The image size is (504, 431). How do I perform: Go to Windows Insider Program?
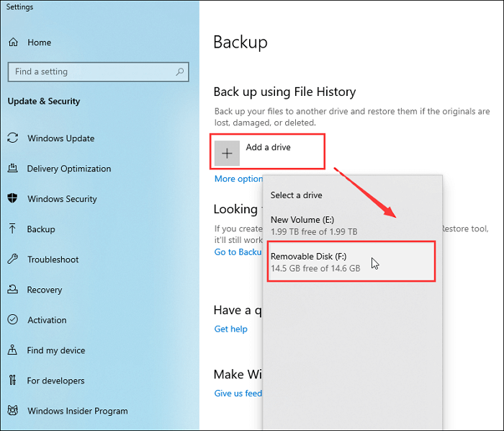[77, 411]
